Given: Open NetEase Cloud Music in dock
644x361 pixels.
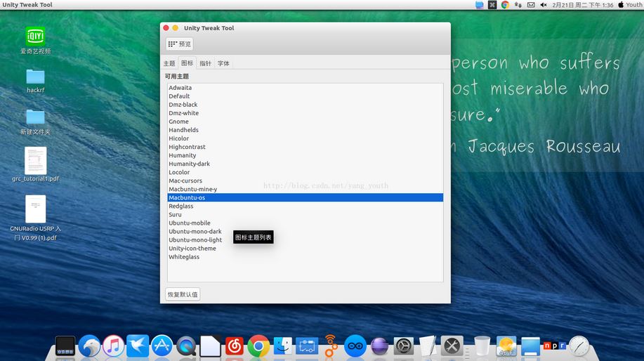Looking at the screenshot, I should coord(235,347).
